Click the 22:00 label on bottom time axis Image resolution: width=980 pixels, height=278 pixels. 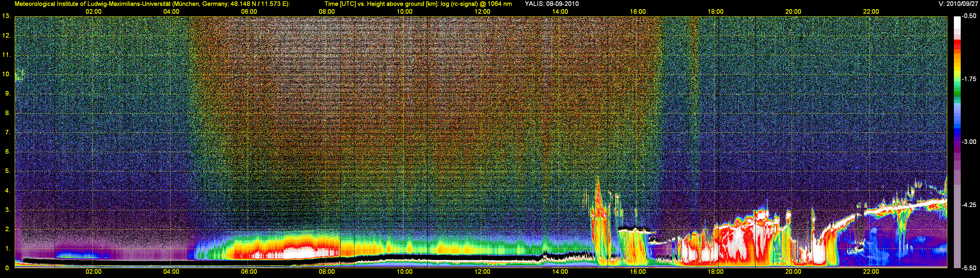tap(871, 272)
